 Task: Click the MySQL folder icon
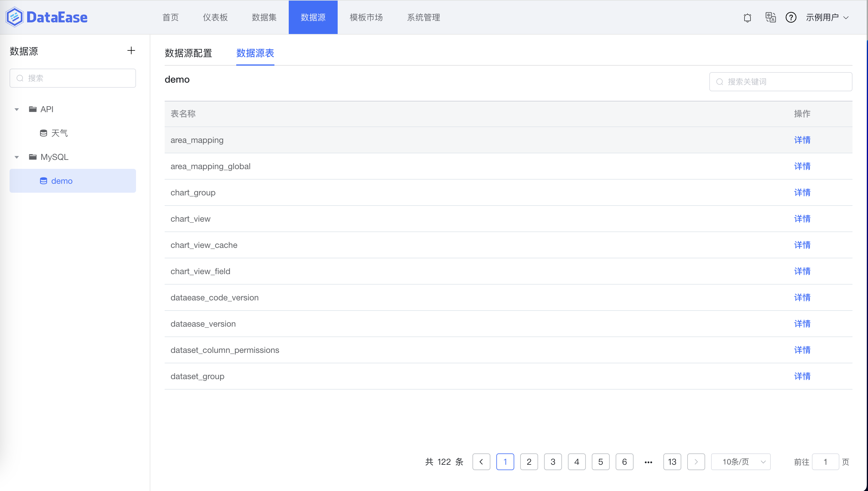[x=33, y=157]
